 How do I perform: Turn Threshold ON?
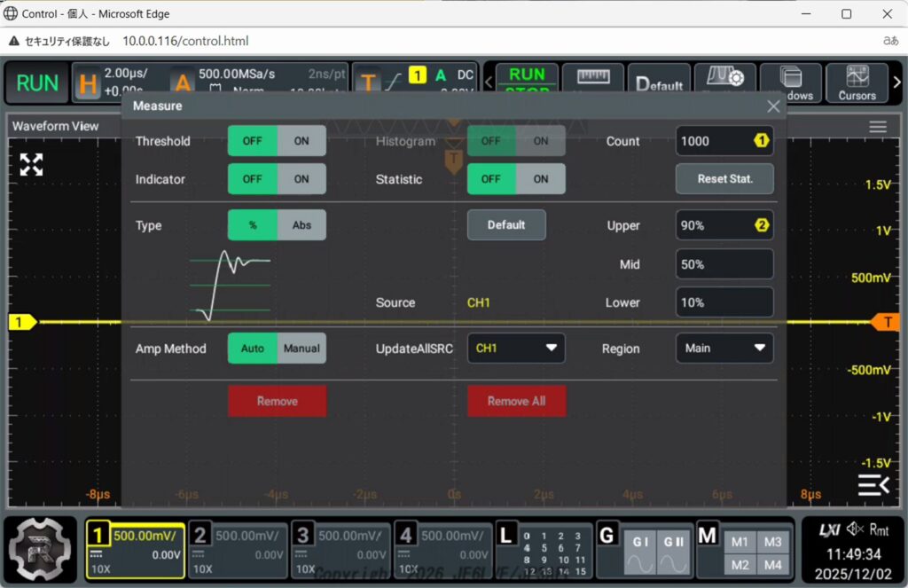pyautogui.click(x=301, y=141)
